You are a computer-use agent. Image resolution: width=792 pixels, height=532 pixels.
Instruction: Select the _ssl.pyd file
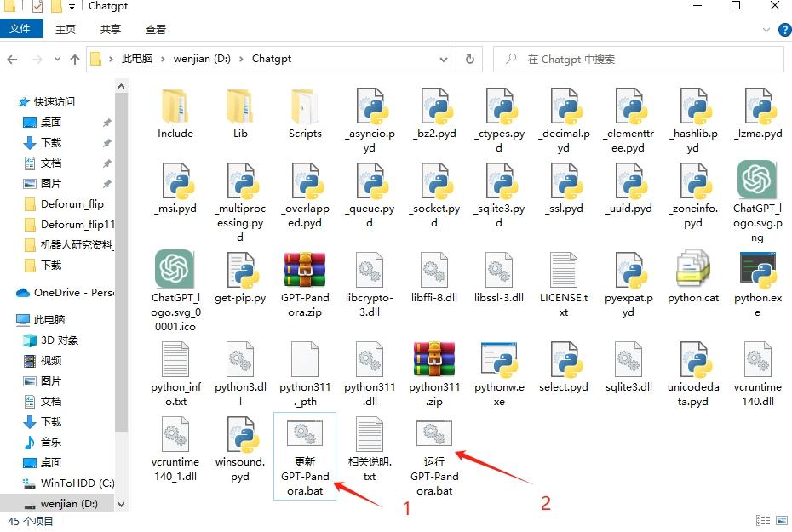[x=564, y=189]
